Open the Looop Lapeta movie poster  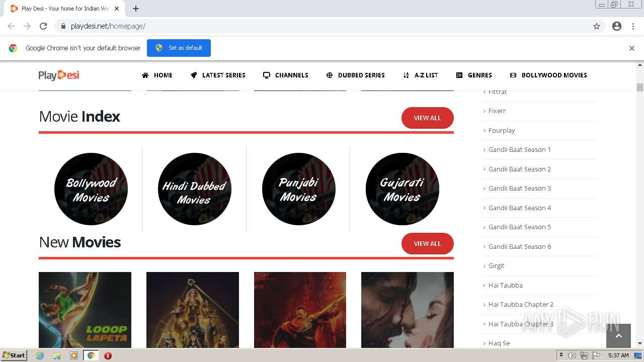(x=85, y=310)
